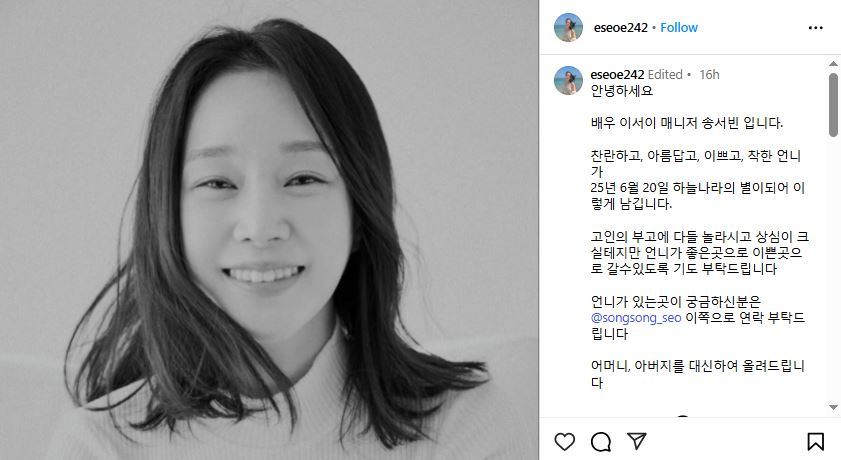
Task: Click the black-and-white portrait photo
Action: pos(269,230)
